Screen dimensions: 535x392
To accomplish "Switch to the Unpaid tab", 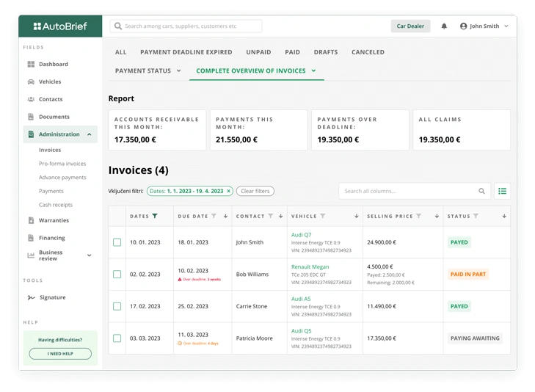I will point(258,52).
